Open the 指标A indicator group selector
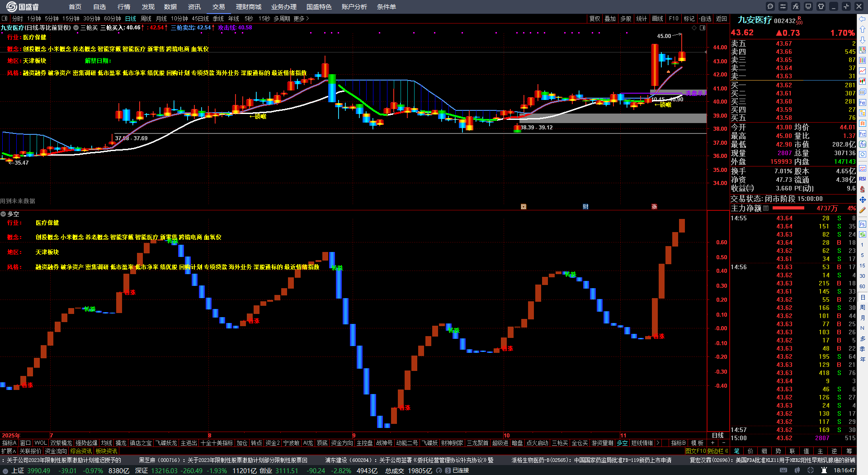Screen dimensions: 868x475 point(9,443)
